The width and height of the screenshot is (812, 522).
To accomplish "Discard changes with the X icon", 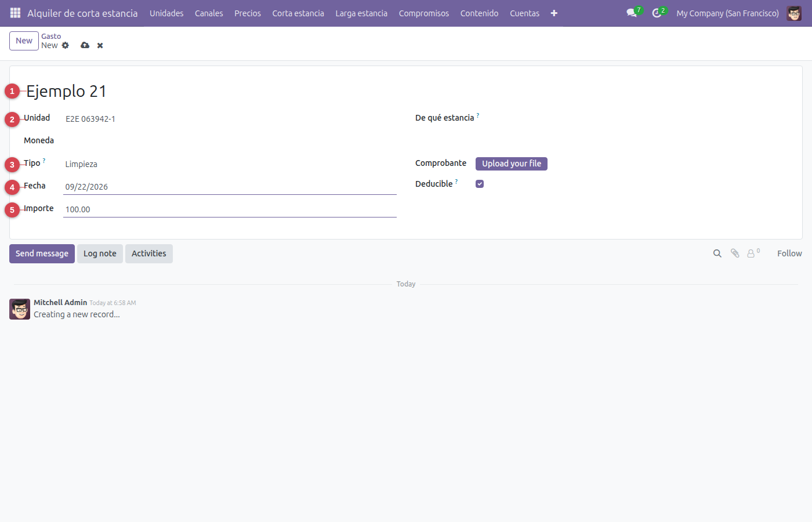I will pos(100,45).
